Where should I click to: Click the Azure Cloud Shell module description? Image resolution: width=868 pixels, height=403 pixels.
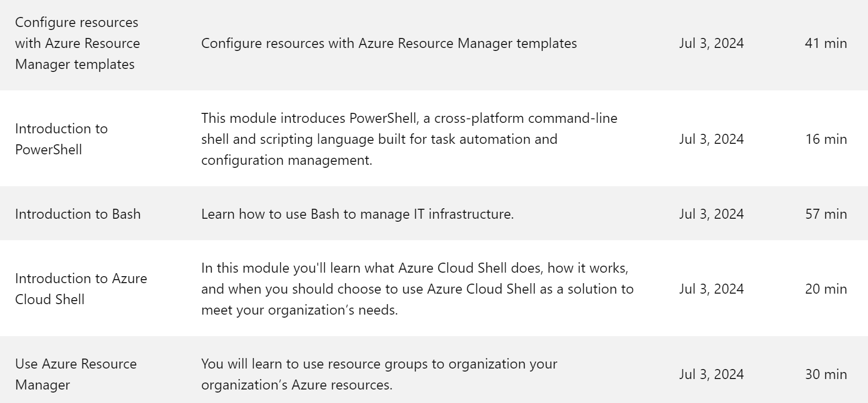tap(418, 289)
